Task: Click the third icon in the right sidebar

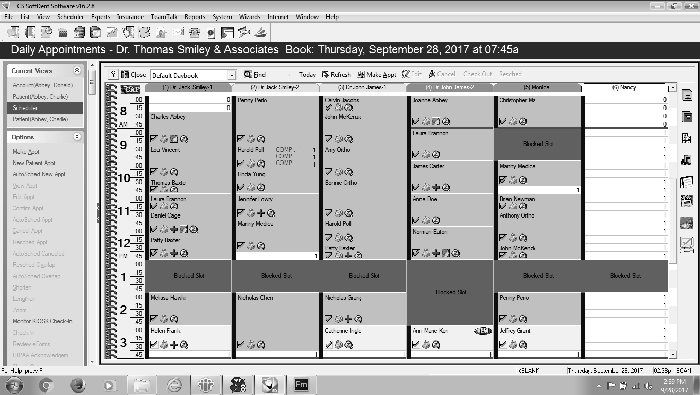Action: [687, 138]
